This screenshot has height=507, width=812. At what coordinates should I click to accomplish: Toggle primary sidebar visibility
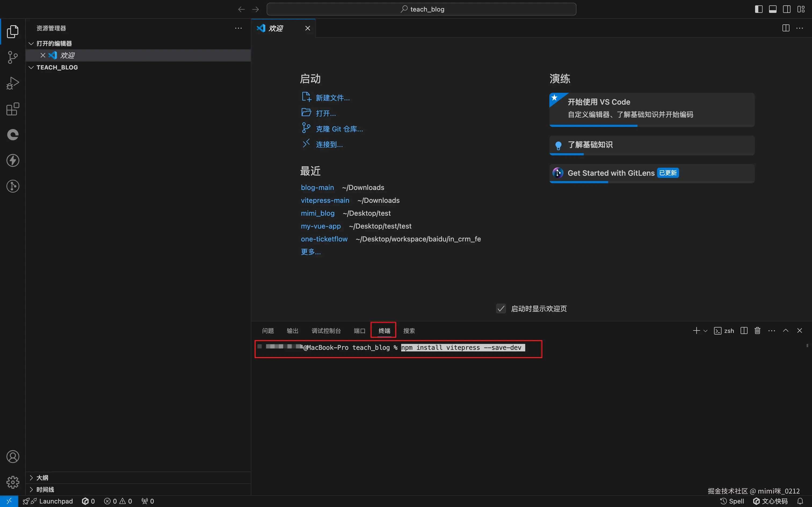coord(759,9)
